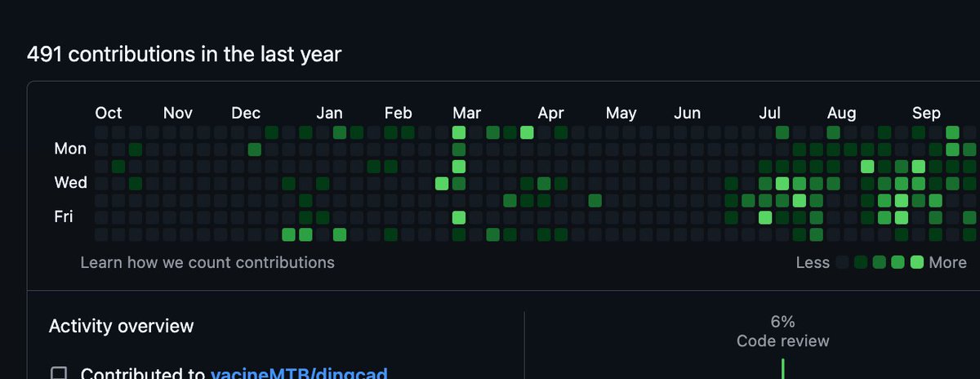Viewport: 980px width, 379px height.
Task: Select the brightest legend swatch beside More
Action: click(917, 262)
